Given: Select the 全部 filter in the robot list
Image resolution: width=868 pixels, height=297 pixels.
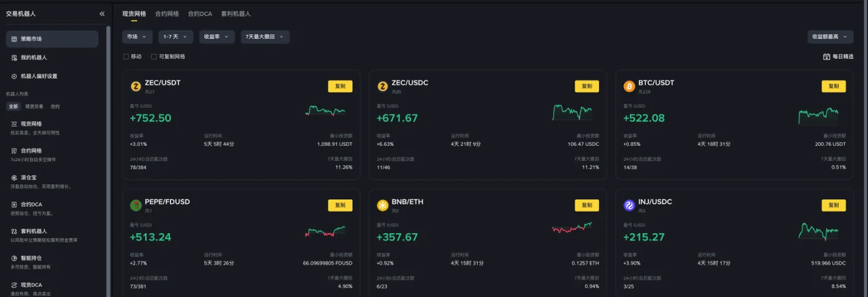Looking at the screenshot, I should click(x=14, y=107).
